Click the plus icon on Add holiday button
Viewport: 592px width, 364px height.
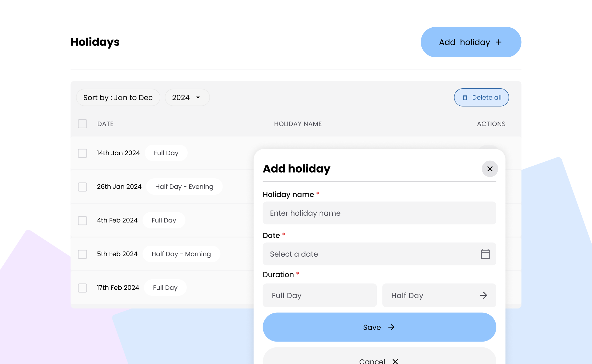click(x=499, y=42)
